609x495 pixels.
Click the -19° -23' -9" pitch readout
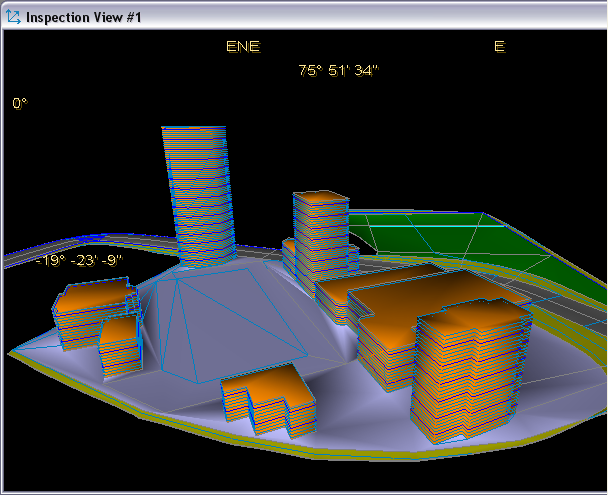click(x=79, y=260)
